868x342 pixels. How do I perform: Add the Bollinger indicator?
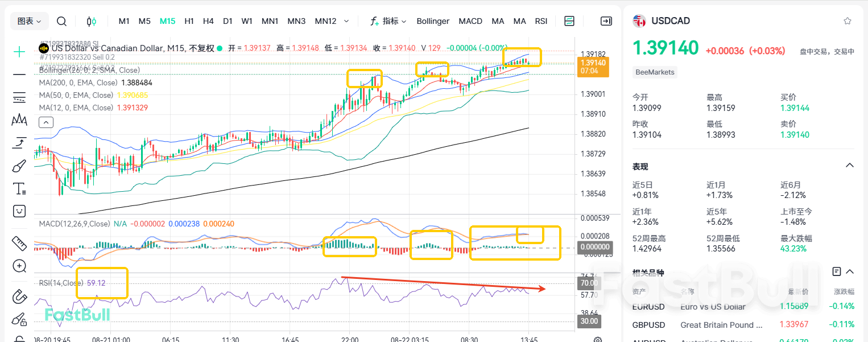point(433,21)
